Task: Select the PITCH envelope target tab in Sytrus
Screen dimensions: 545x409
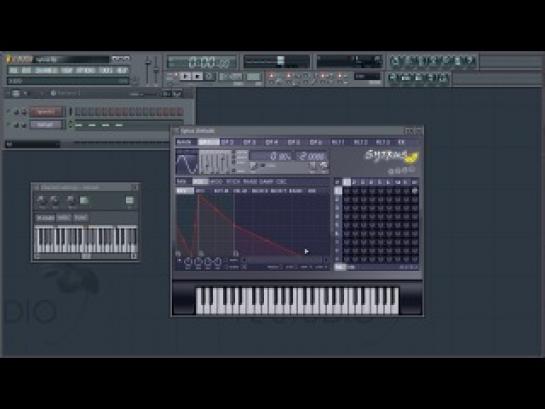Action: coord(233,181)
